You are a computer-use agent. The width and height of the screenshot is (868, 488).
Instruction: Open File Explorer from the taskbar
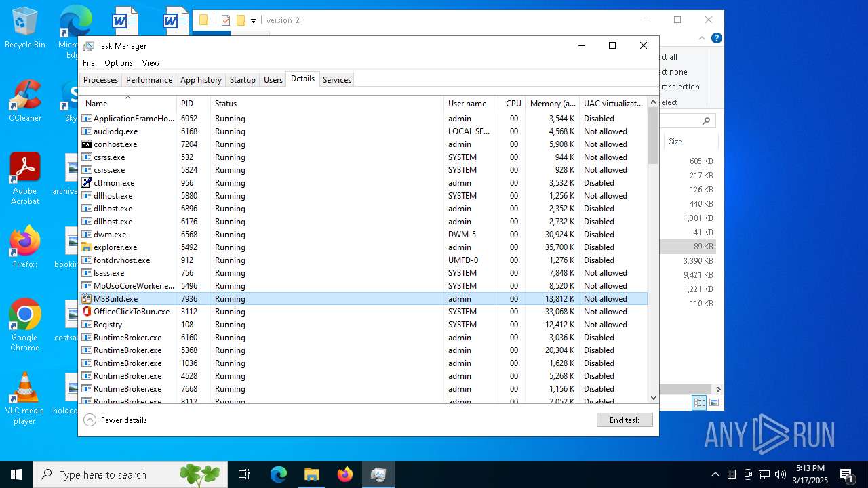pyautogui.click(x=311, y=474)
